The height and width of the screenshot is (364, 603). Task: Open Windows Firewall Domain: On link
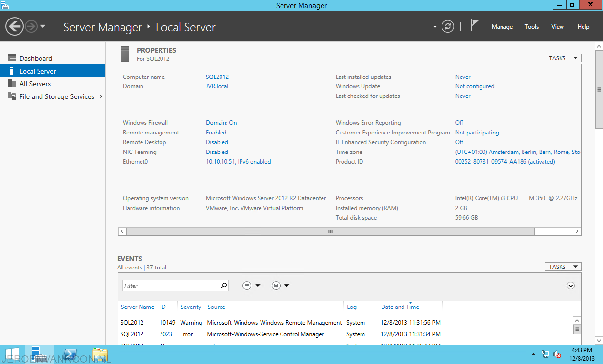coord(221,123)
